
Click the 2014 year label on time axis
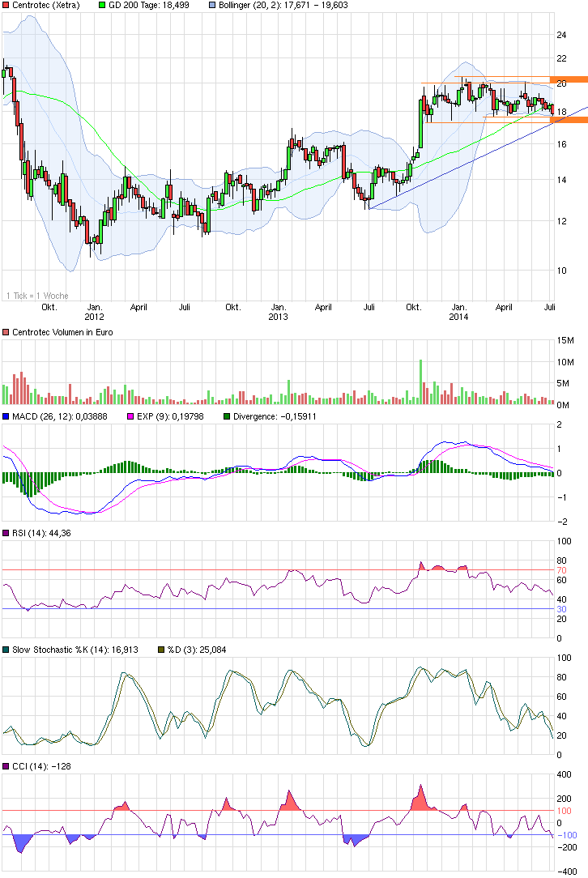[x=458, y=318]
